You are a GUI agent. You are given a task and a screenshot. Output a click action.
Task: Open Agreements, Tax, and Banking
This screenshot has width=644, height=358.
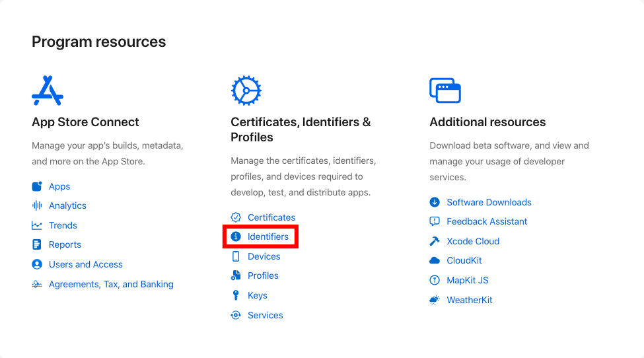[x=112, y=284]
